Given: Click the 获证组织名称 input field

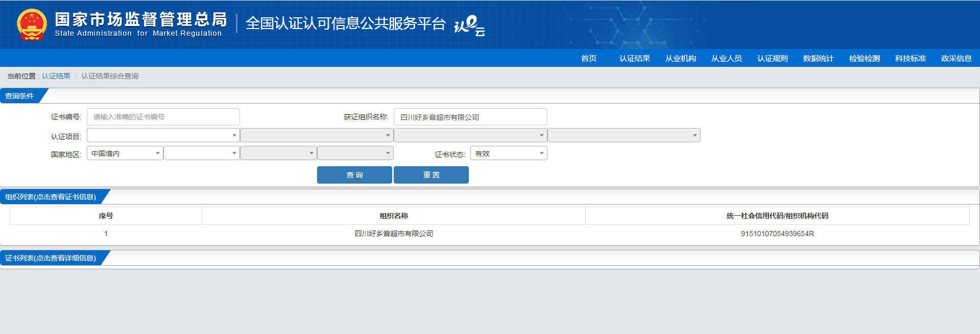Looking at the screenshot, I should tap(470, 117).
